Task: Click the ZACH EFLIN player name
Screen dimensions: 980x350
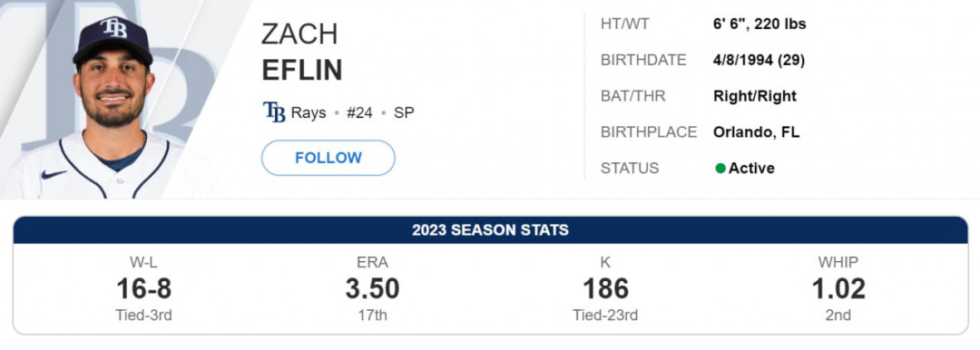Action: (x=302, y=52)
